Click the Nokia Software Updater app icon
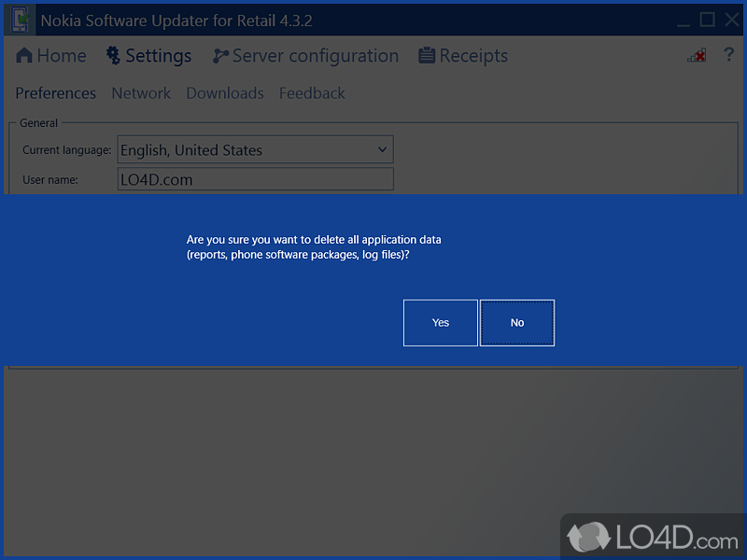The image size is (747, 560). tap(20, 20)
